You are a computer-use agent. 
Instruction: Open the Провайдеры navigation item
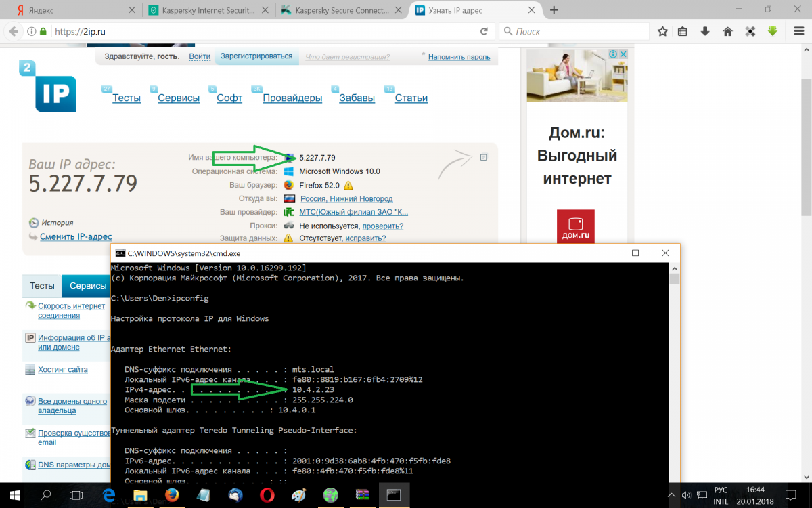pos(292,98)
